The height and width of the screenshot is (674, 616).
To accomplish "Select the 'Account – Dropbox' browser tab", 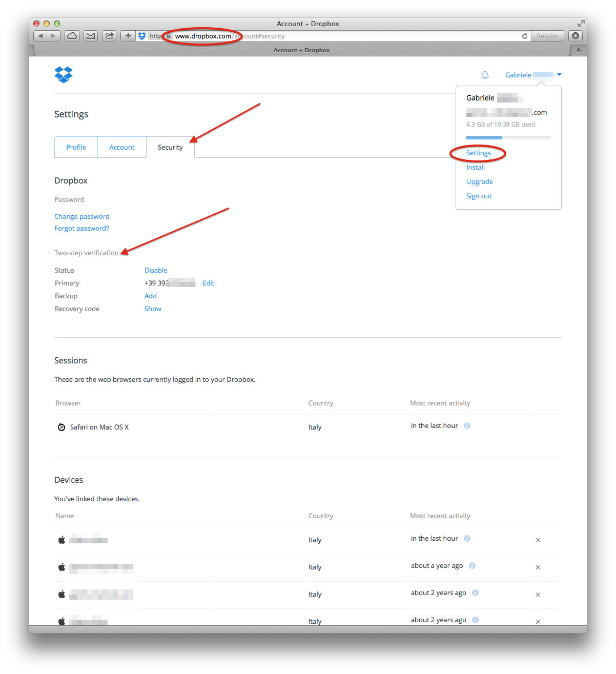I will [302, 50].
